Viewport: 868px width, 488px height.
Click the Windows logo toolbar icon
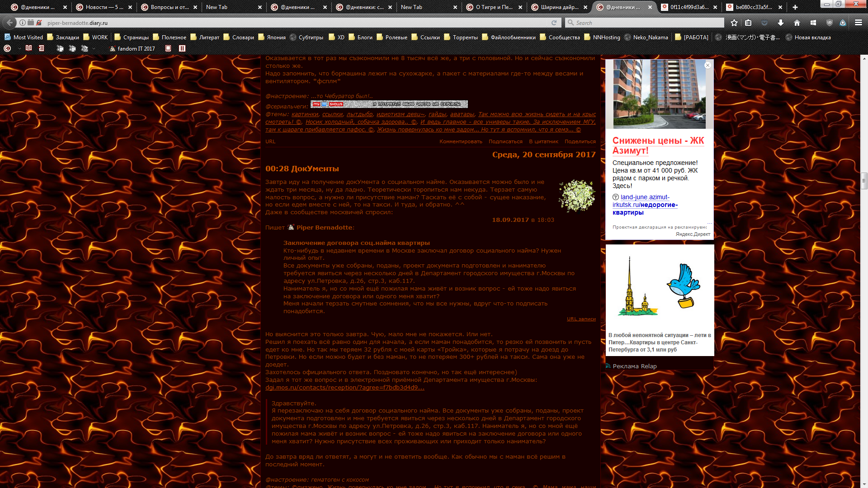coord(813,23)
